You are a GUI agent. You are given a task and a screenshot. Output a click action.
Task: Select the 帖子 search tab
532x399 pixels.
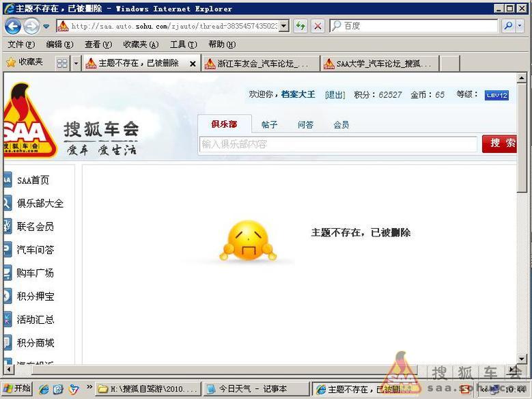click(x=269, y=124)
